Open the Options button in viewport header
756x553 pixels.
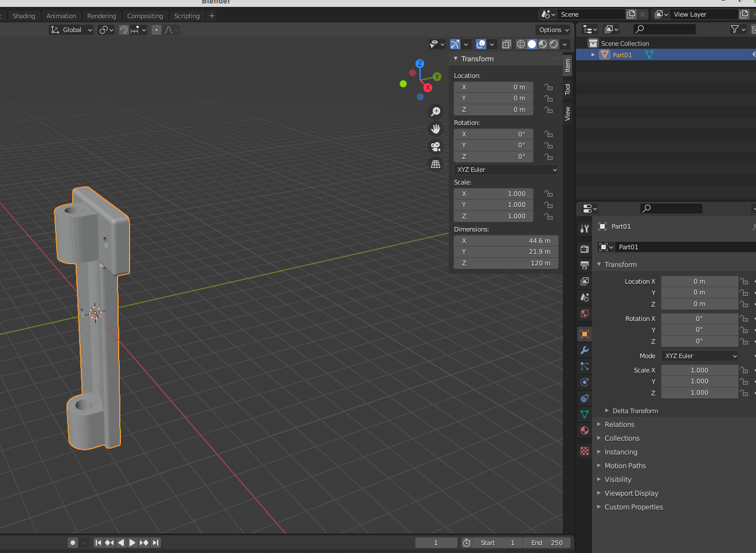[x=554, y=30]
